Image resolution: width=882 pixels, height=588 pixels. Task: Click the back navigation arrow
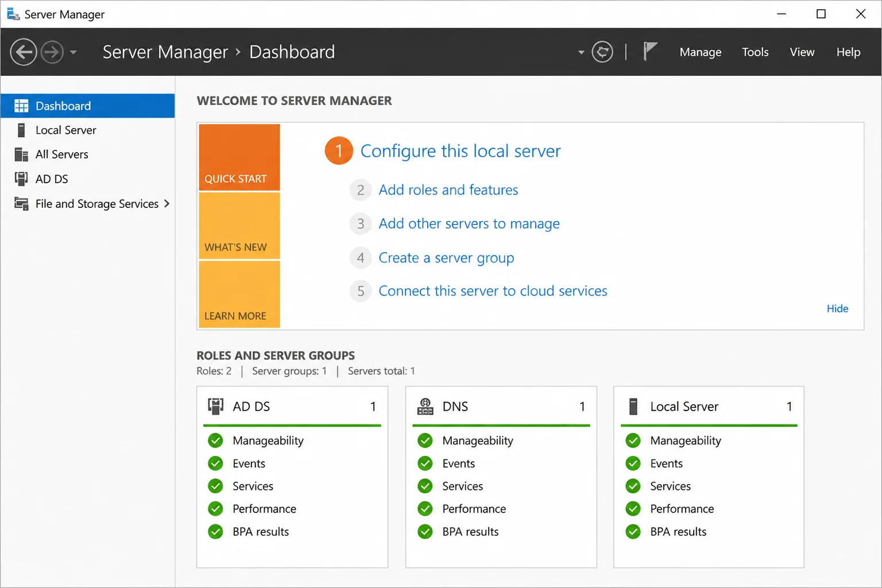coord(24,52)
